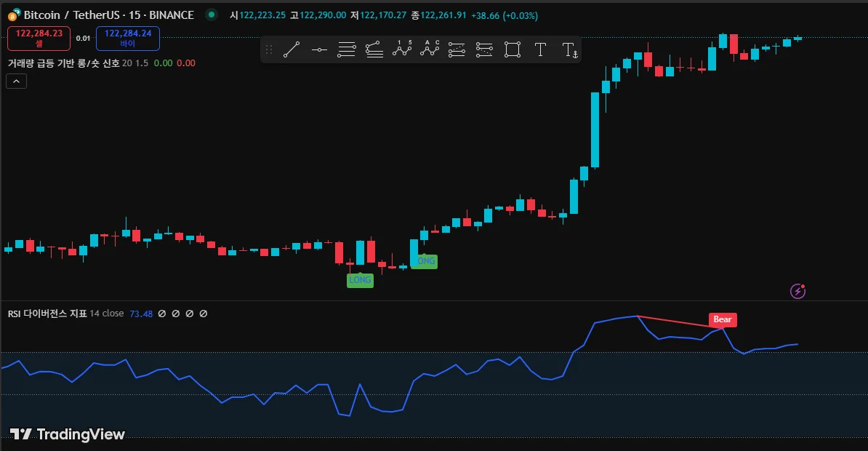Click the Bitcoin symbol logo
The image size is (868, 451).
point(14,15)
